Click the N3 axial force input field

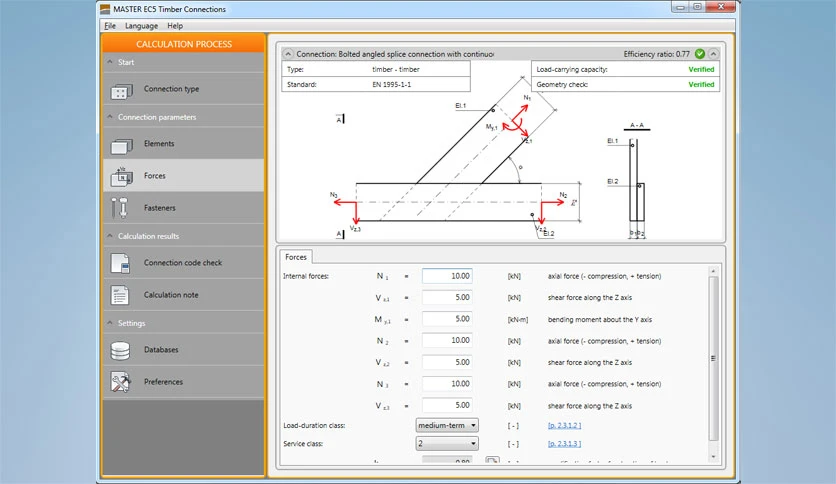pos(447,384)
